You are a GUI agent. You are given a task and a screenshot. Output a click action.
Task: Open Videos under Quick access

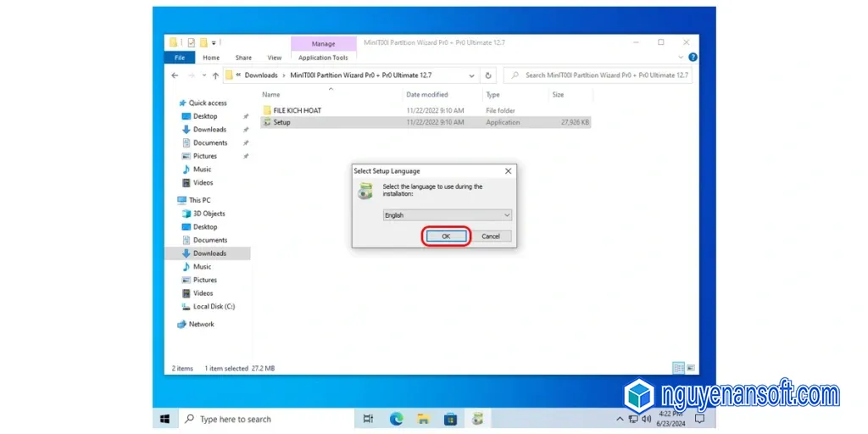click(203, 183)
